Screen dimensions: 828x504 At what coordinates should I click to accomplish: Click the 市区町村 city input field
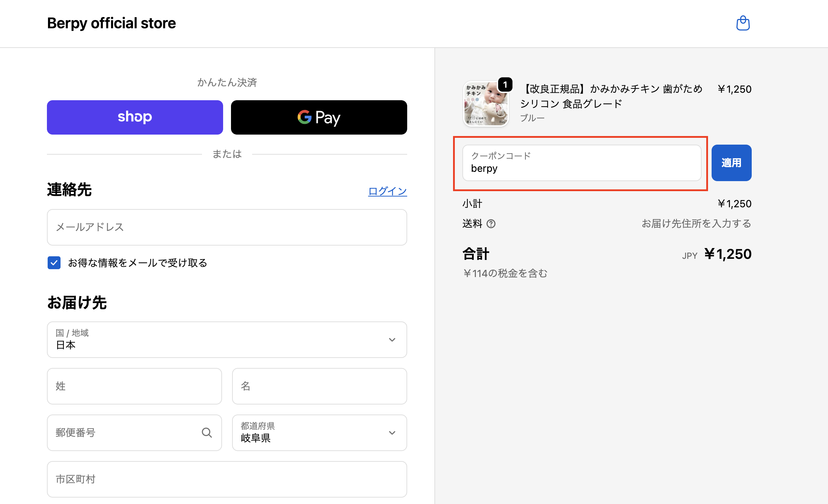coord(227,479)
